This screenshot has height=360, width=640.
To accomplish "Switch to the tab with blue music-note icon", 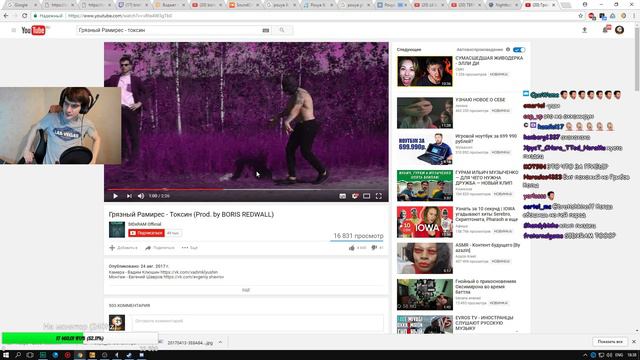I will pos(316,5).
